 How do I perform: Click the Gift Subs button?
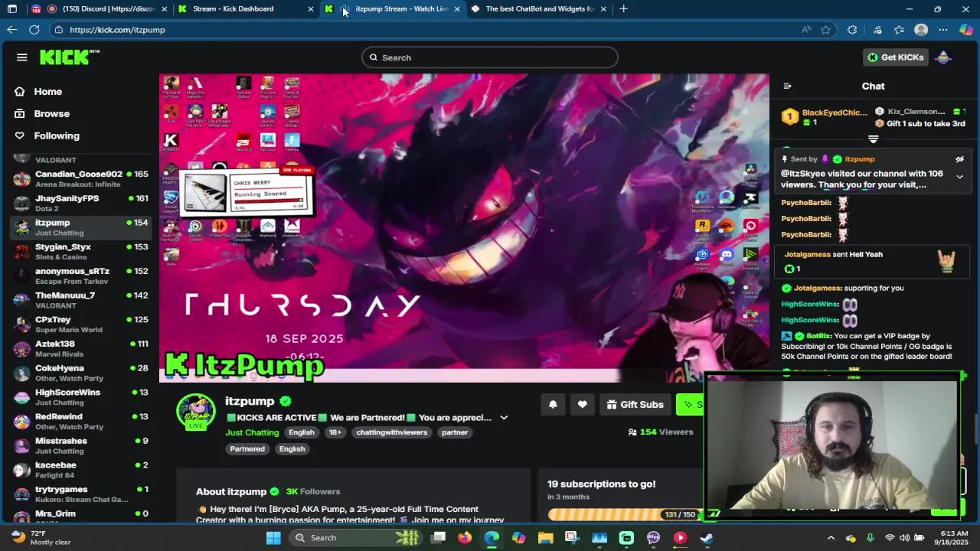[635, 405]
